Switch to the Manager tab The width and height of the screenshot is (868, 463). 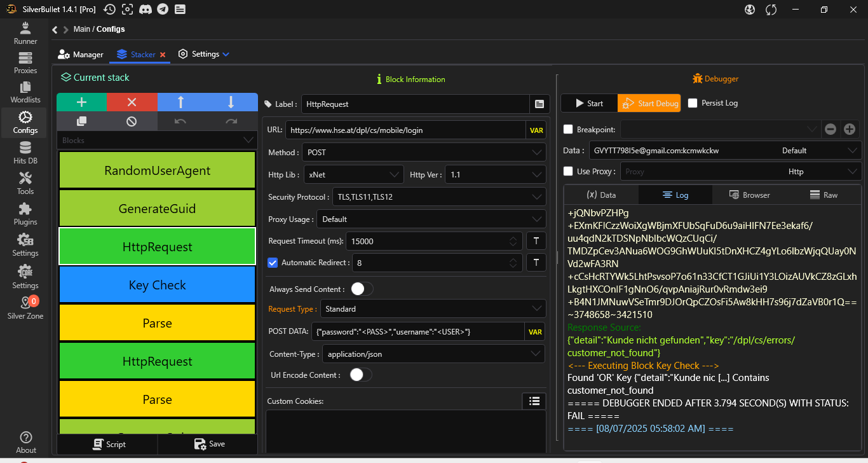coord(81,55)
